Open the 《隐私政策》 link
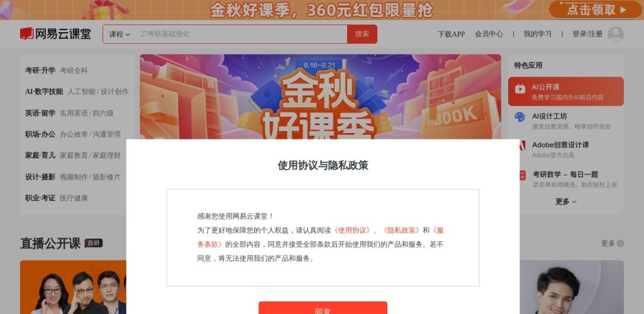Screen dimensions: 644x314 (401, 230)
